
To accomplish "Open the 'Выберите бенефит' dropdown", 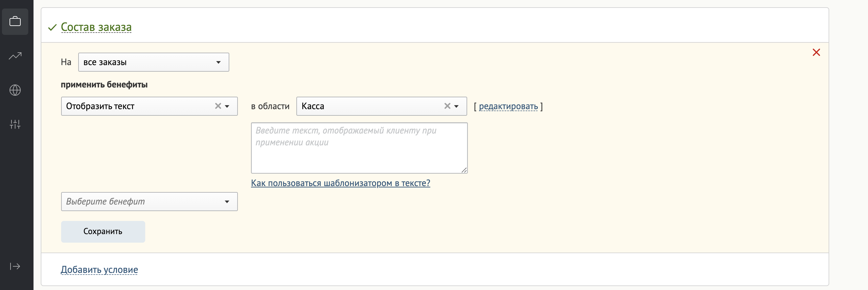I will 149,202.
